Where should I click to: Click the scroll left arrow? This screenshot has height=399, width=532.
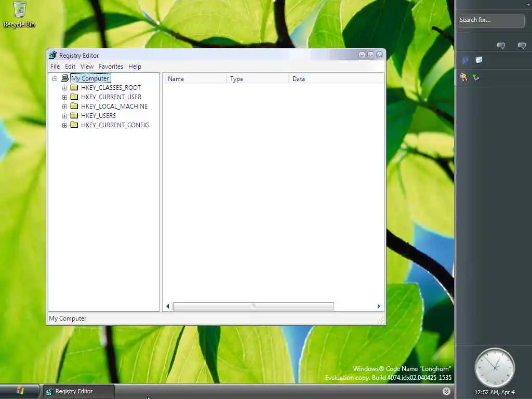168,306
